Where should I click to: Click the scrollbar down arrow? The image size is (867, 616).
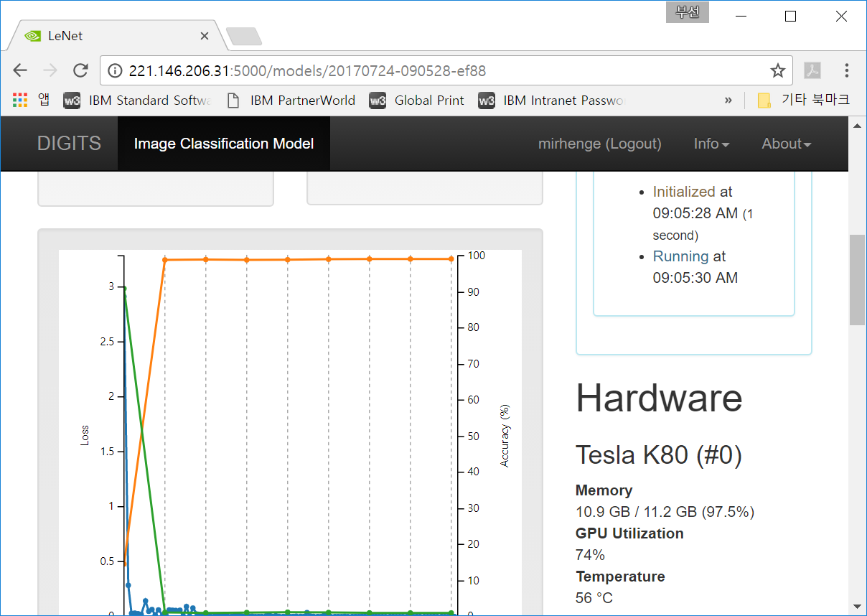[857, 607]
